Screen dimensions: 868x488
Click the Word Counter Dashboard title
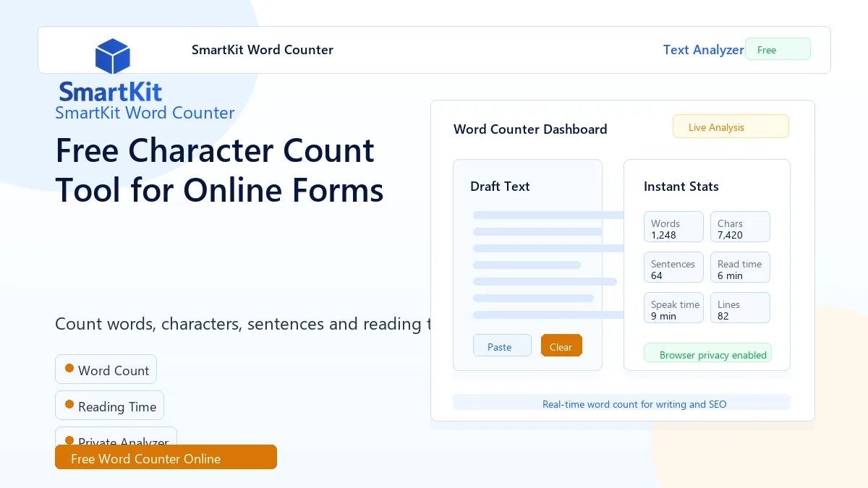coord(530,129)
